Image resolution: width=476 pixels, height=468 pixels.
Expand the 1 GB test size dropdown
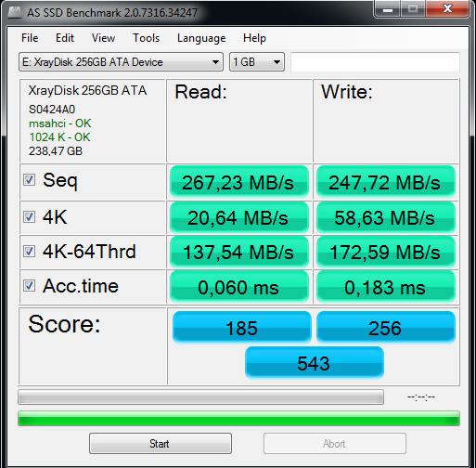[257, 62]
